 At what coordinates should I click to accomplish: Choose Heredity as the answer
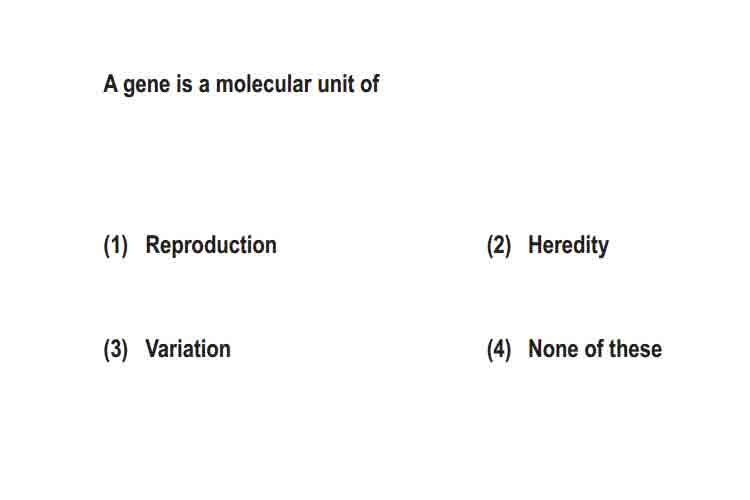point(568,246)
